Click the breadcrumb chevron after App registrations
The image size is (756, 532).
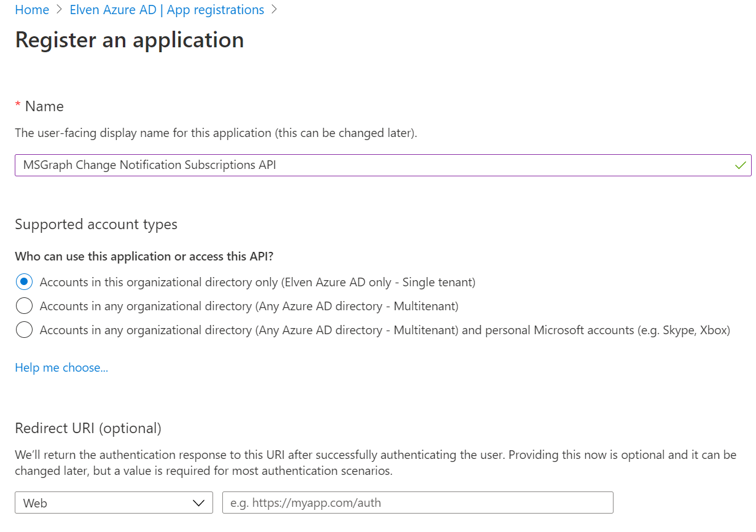tap(274, 10)
